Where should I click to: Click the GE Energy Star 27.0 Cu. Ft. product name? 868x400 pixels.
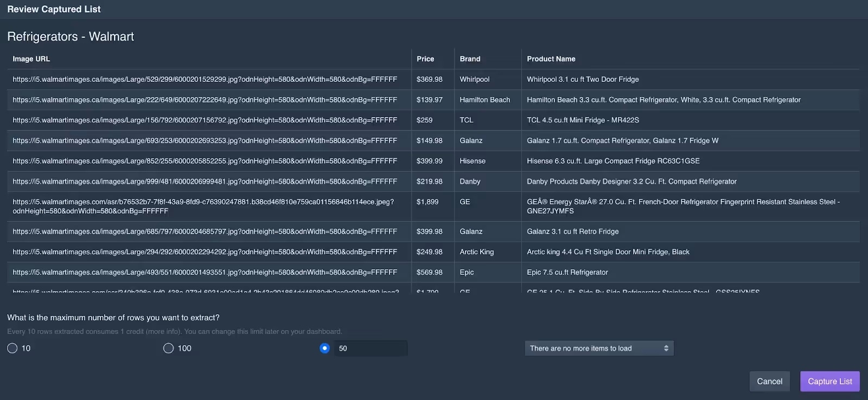click(683, 207)
